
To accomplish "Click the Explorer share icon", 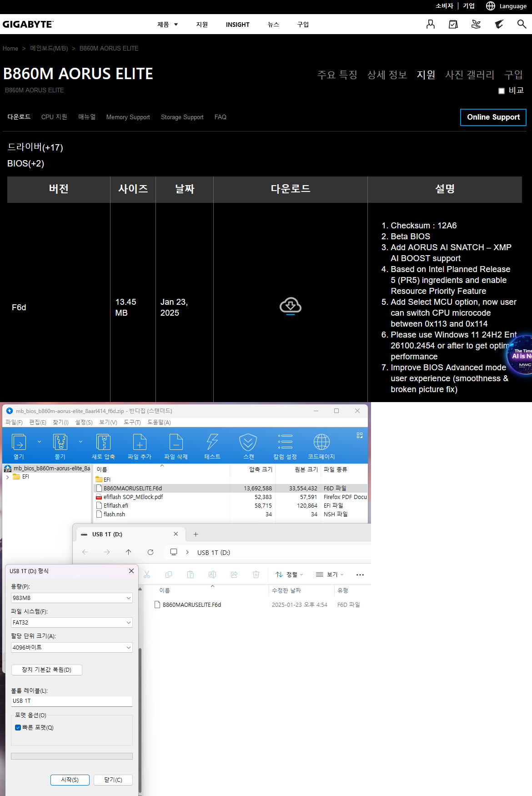I will pyautogui.click(x=234, y=574).
